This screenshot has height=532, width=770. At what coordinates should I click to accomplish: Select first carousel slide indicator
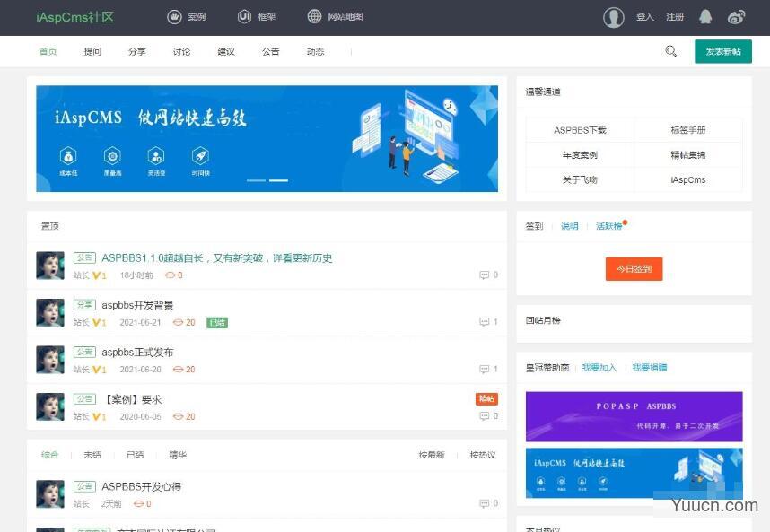point(256,180)
